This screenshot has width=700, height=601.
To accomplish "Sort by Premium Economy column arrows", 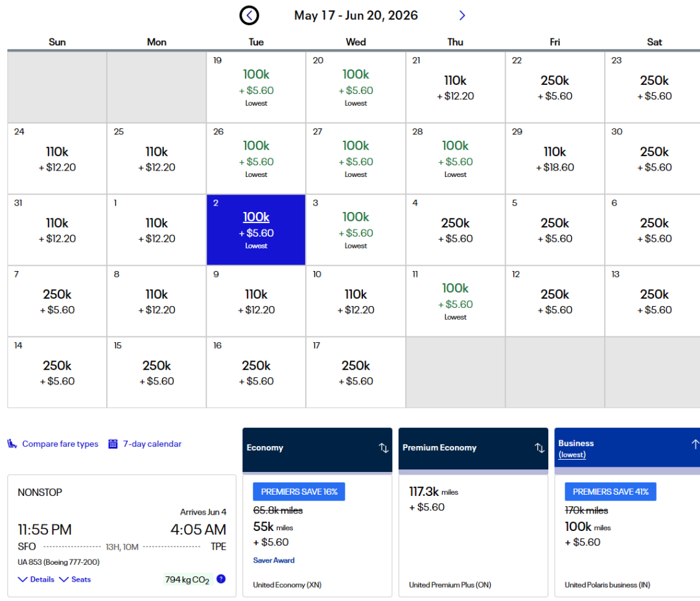I will coord(539,448).
